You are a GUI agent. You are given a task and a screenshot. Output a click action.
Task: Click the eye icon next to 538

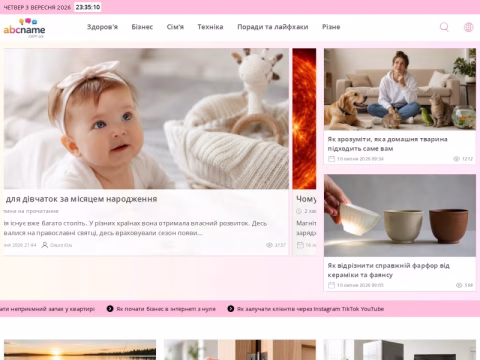tap(459, 285)
